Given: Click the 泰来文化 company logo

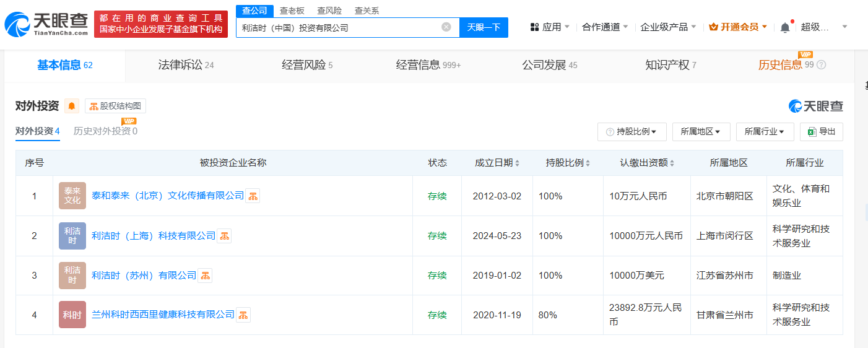Looking at the screenshot, I should (72, 196).
